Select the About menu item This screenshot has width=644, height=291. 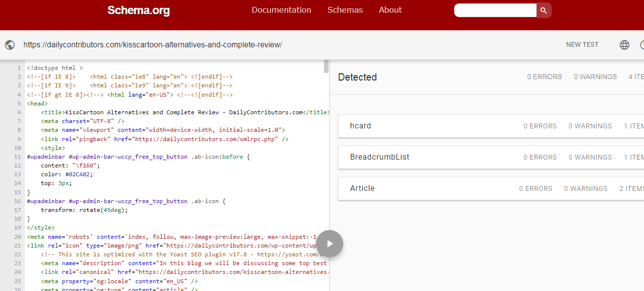(390, 10)
